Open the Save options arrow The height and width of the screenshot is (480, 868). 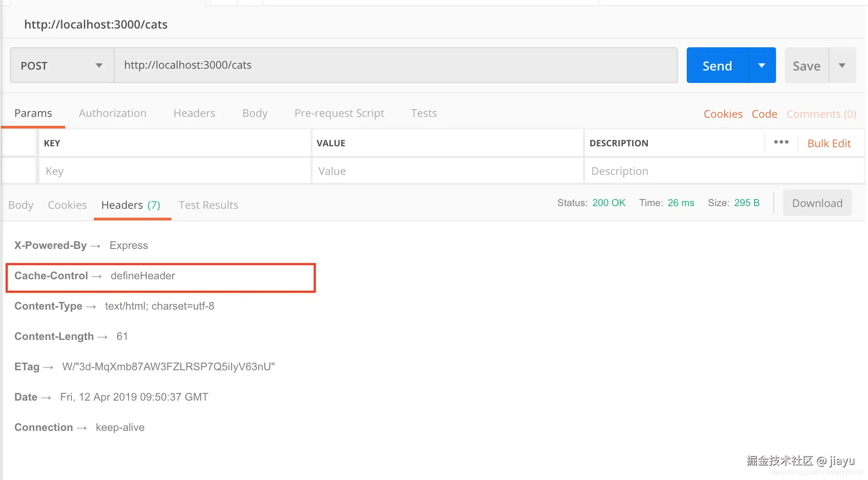[x=843, y=66]
